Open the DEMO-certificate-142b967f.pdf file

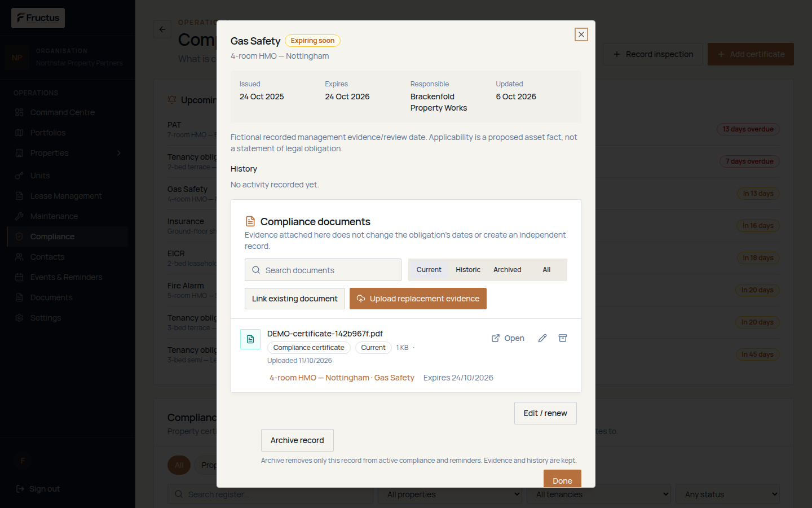pos(508,338)
